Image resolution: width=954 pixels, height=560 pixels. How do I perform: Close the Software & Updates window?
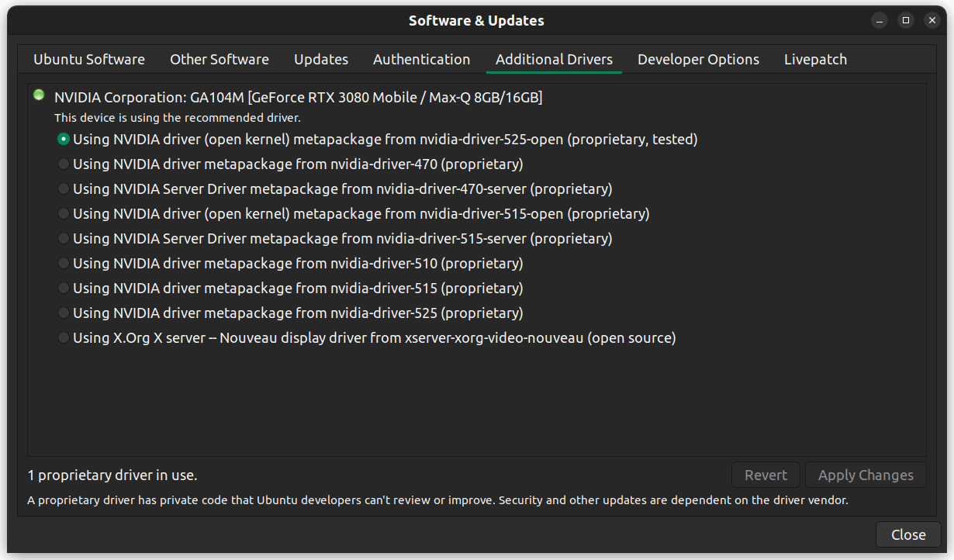[908, 534]
